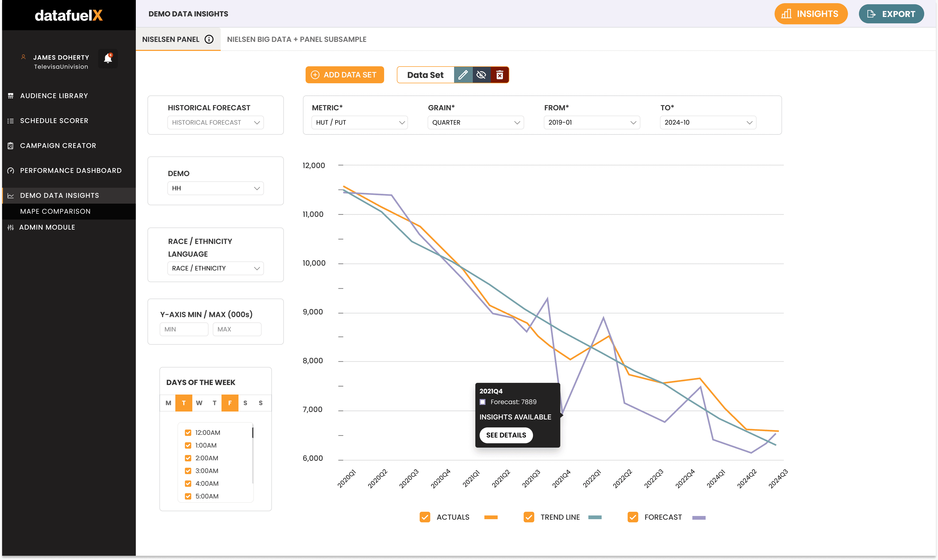Click the Add Data Set button
Viewport: 938px width, 560px height.
tap(345, 75)
